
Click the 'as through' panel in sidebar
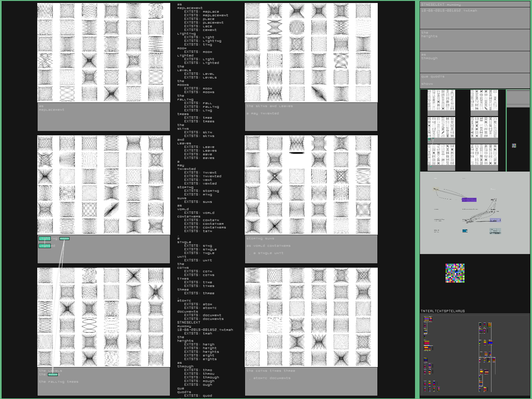click(474, 62)
